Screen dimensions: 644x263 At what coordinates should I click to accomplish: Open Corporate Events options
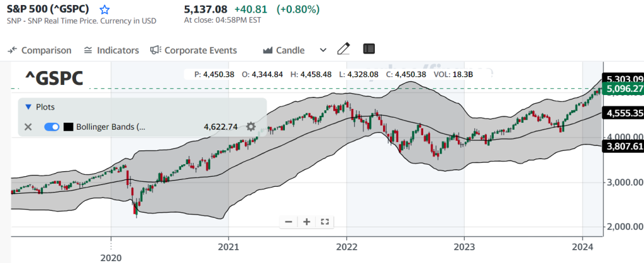pos(194,50)
